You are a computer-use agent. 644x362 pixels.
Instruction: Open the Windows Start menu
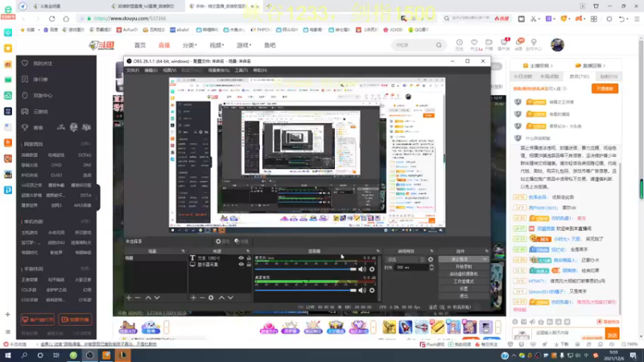(x=8, y=356)
